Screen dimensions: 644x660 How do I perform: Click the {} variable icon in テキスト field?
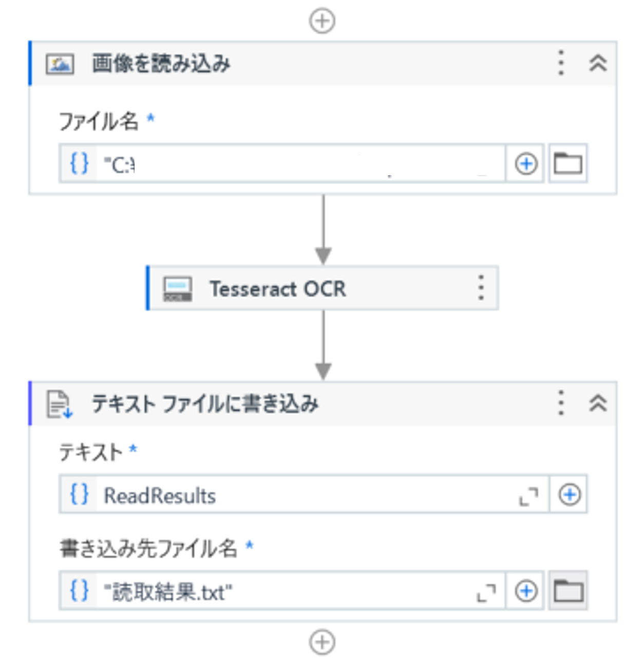(79, 495)
